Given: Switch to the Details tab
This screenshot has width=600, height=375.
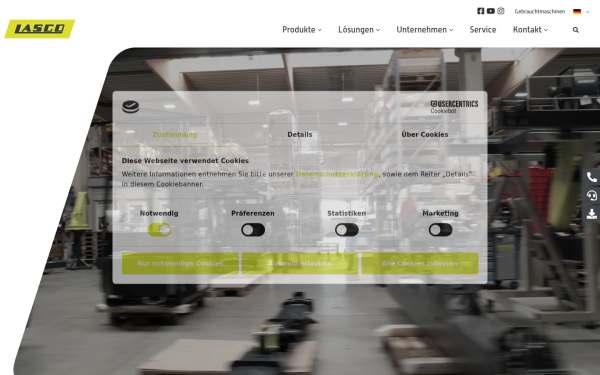Looking at the screenshot, I should pyautogui.click(x=300, y=134).
